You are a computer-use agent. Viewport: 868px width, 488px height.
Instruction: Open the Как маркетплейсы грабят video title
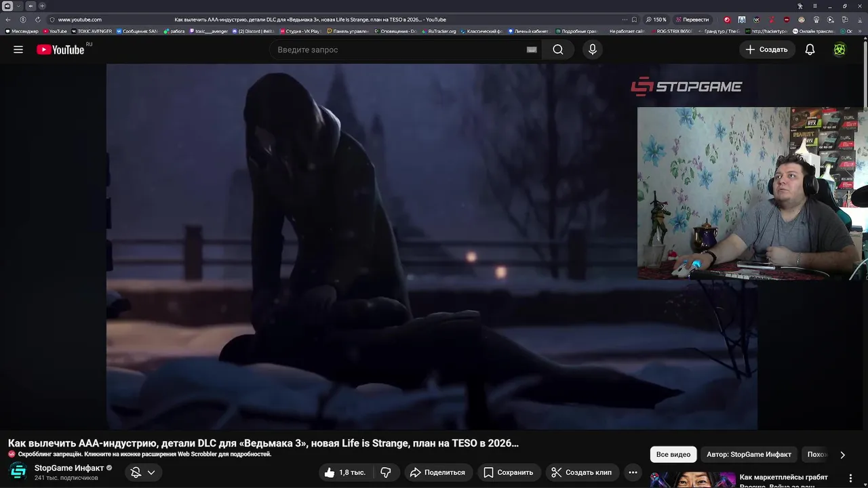[784, 481]
